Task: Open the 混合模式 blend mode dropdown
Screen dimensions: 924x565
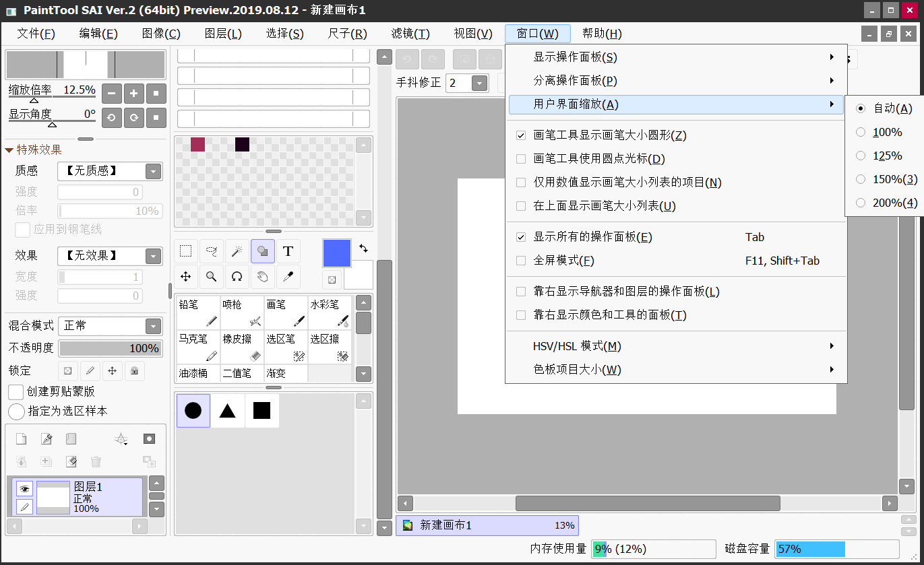Action: pos(154,327)
